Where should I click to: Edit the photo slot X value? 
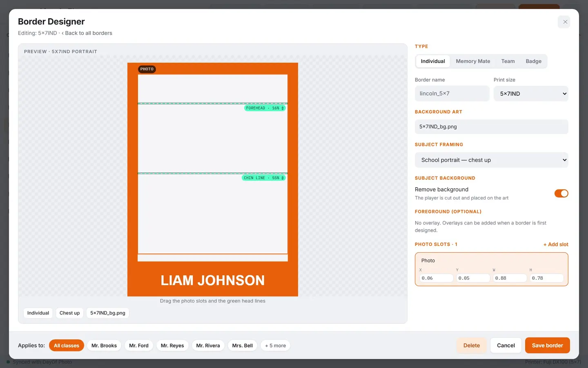click(x=436, y=278)
